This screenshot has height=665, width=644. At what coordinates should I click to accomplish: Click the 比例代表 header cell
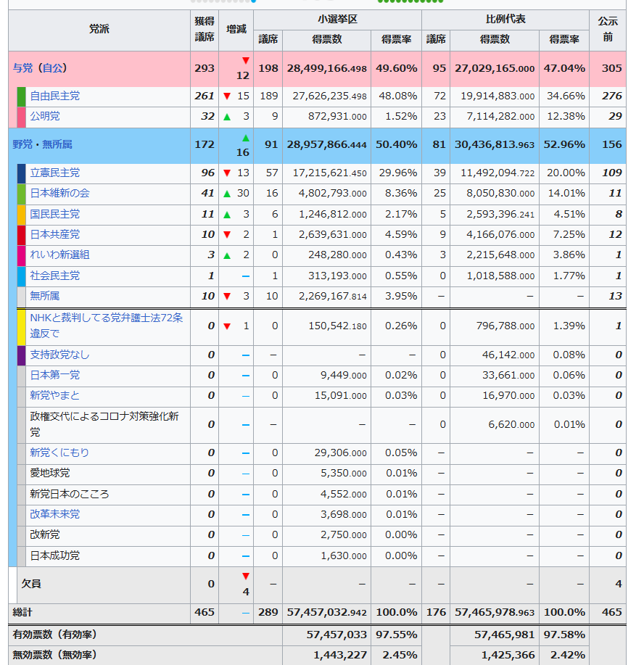click(505, 20)
